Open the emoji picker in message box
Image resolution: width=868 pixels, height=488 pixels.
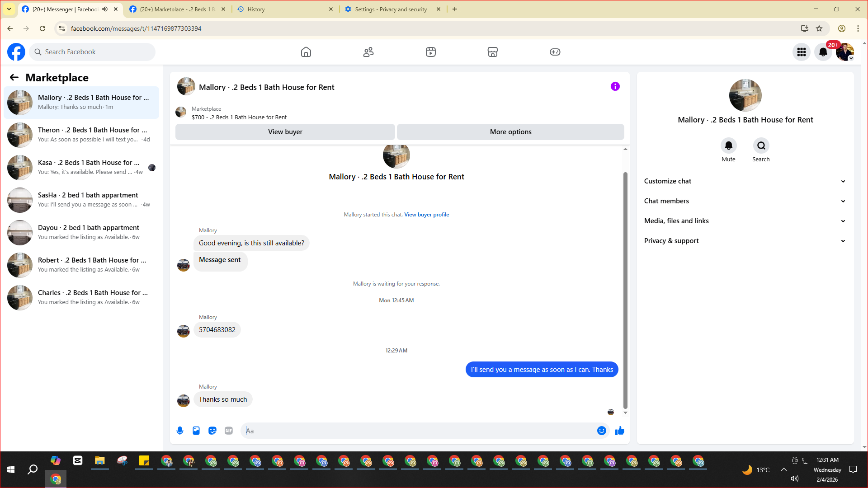point(601,431)
